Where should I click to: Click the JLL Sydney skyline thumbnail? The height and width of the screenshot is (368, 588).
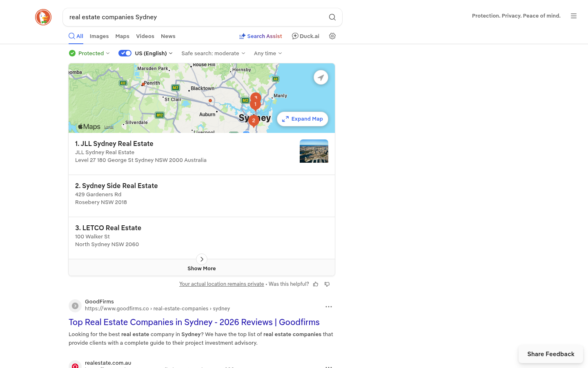pos(314,151)
